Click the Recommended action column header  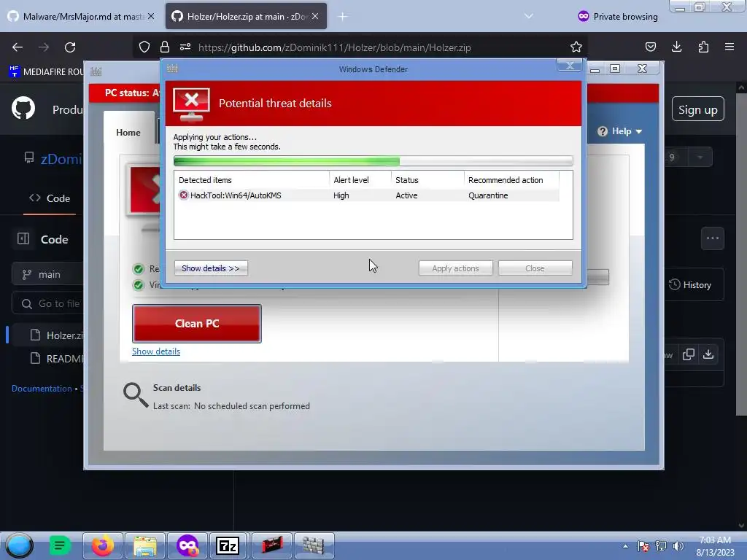511,180
